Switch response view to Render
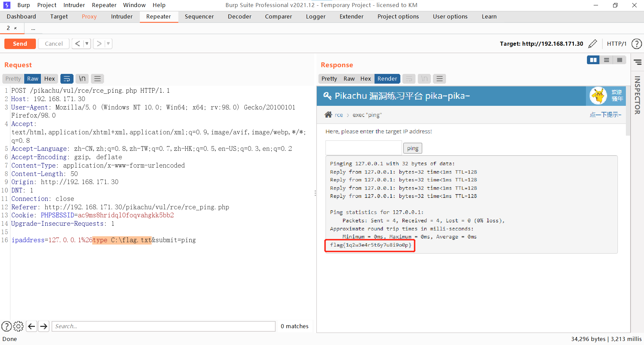Image resolution: width=644 pixels, height=345 pixels. click(x=387, y=79)
